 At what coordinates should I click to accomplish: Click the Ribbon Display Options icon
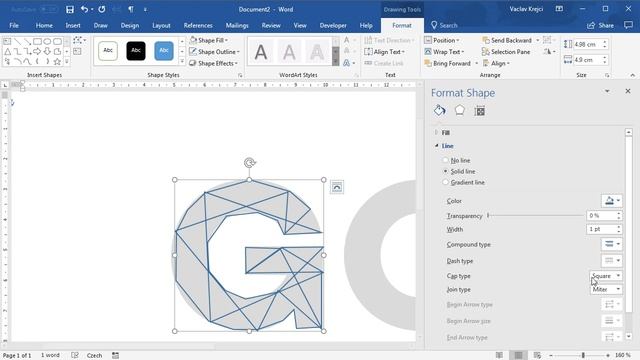pos(559,9)
